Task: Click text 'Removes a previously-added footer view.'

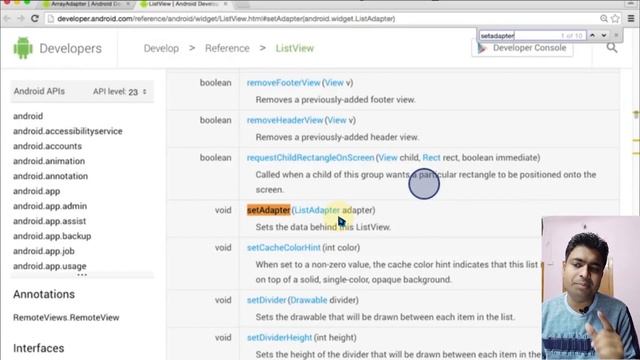Action: [336, 100]
